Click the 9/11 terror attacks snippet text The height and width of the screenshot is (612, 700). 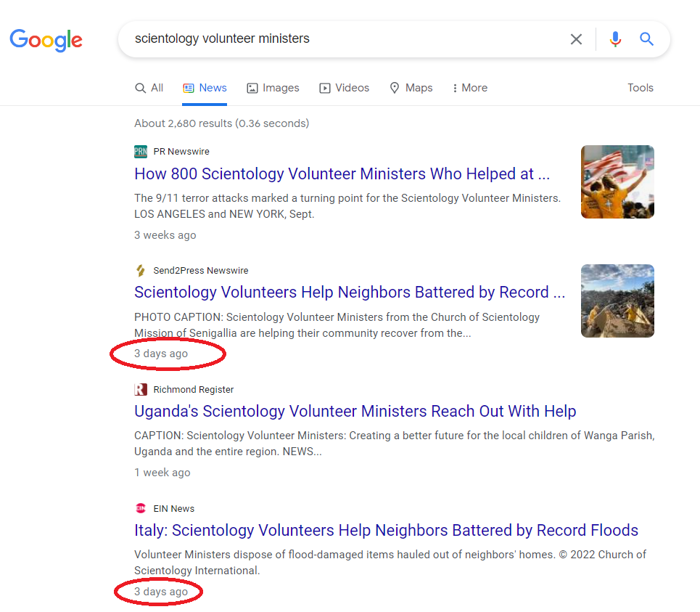tap(347, 206)
